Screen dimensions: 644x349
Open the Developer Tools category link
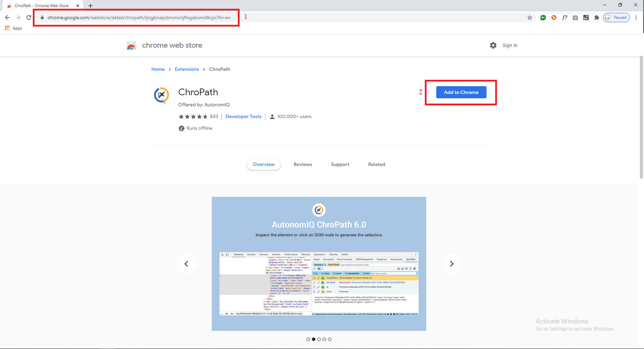pyautogui.click(x=244, y=116)
